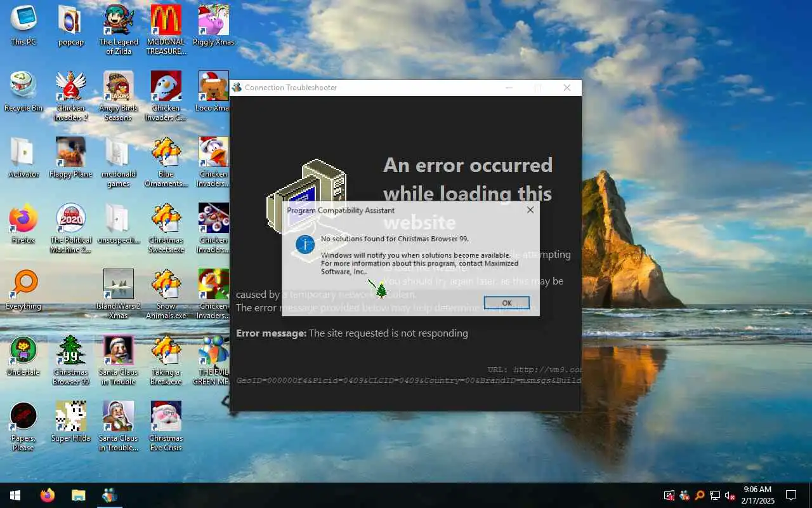Run Christmas Sweets.exe

(166, 228)
